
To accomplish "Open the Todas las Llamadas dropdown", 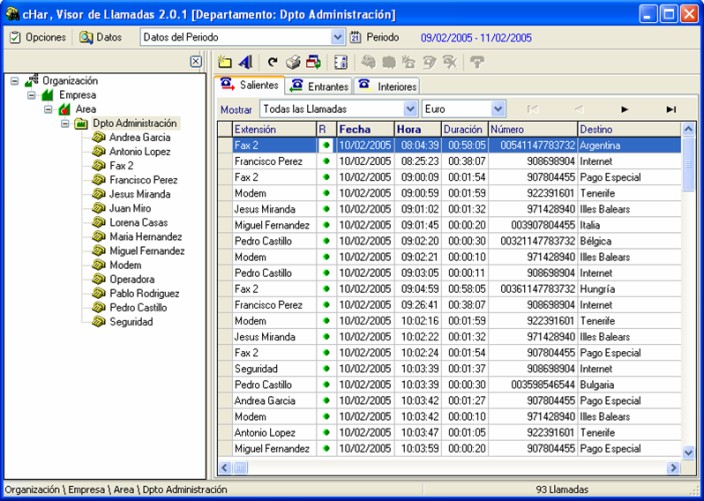I will tap(409, 108).
